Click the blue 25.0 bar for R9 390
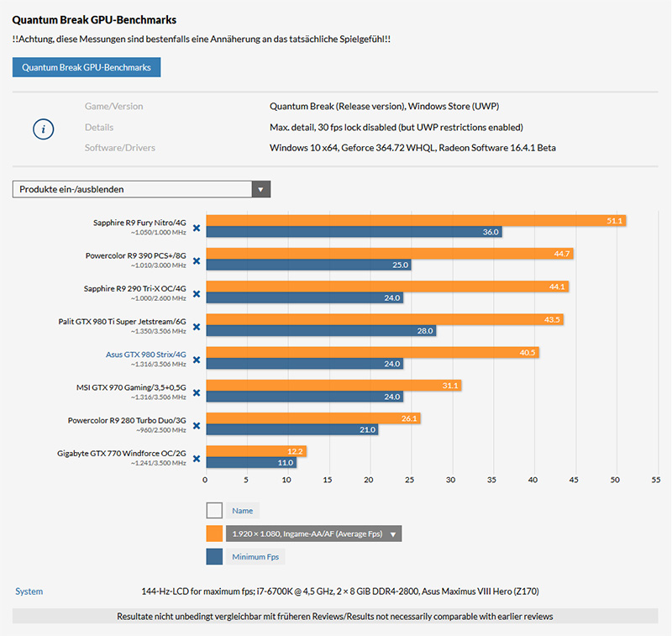Screen dimensions: 672x636 (308, 265)
